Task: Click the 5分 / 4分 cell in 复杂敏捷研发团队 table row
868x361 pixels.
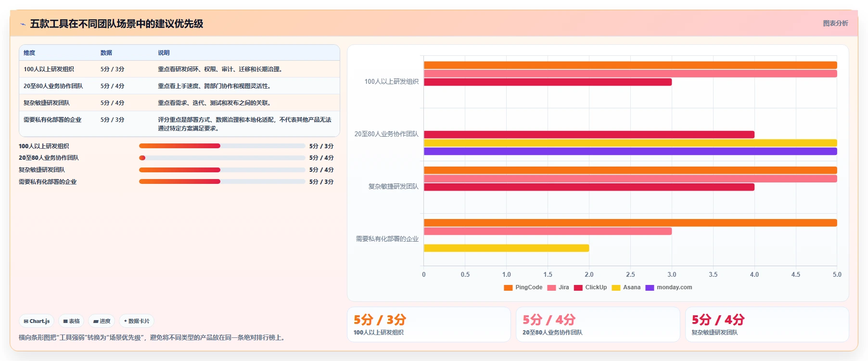Action: [x=113, y=103]
